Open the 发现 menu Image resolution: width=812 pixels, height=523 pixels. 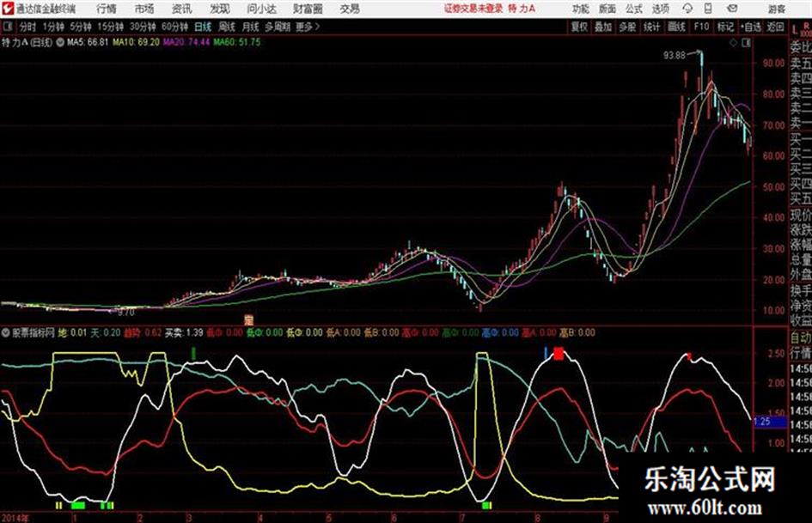tap(220, 9)
